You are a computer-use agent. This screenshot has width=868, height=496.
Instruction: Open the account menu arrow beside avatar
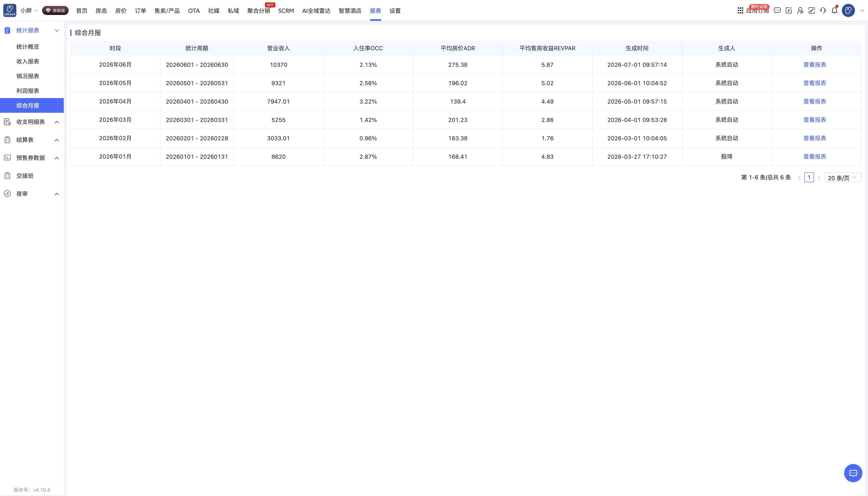pyautogui.click(x=862, y=11)
